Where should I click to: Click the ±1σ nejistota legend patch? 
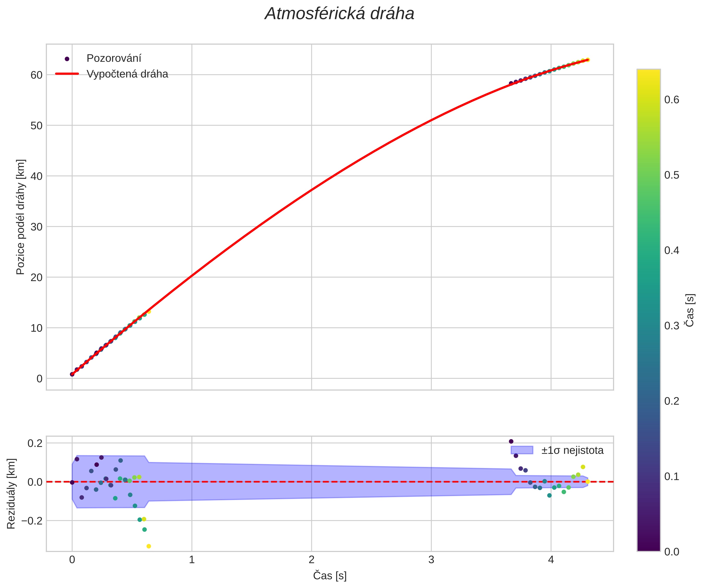click(x=522, y=450)
